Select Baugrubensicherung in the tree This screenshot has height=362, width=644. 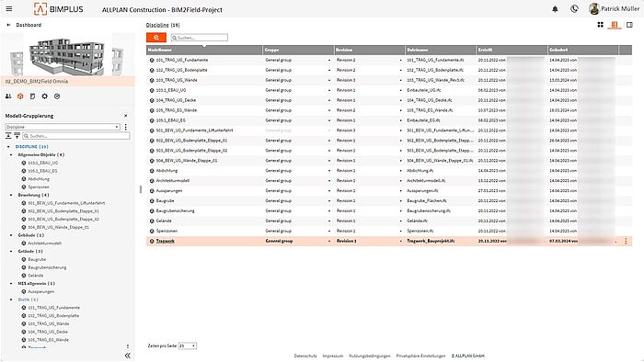pos(47,267)
